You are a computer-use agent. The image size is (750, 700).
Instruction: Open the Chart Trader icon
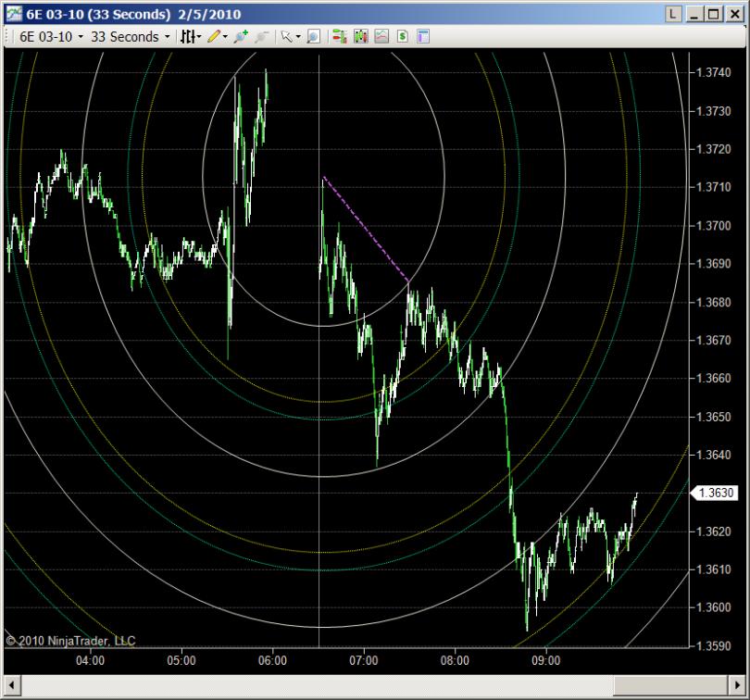pyautogui.click(x=340, y=36)
